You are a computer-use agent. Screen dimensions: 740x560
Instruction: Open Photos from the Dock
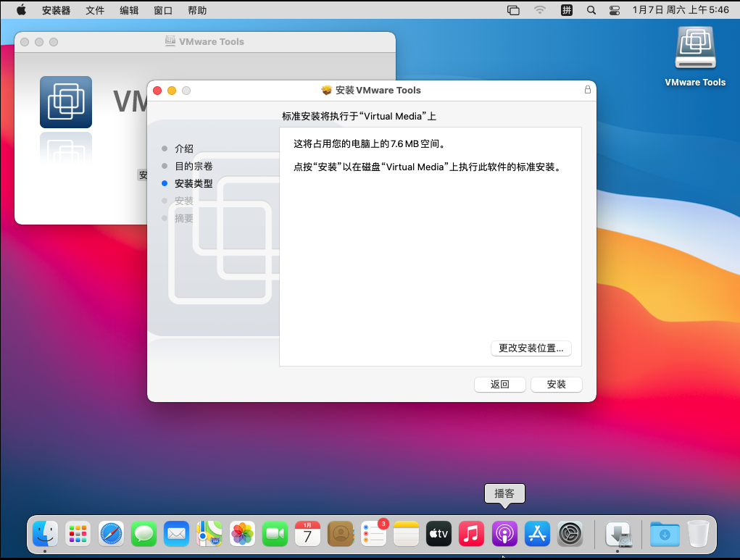point(242,534)
